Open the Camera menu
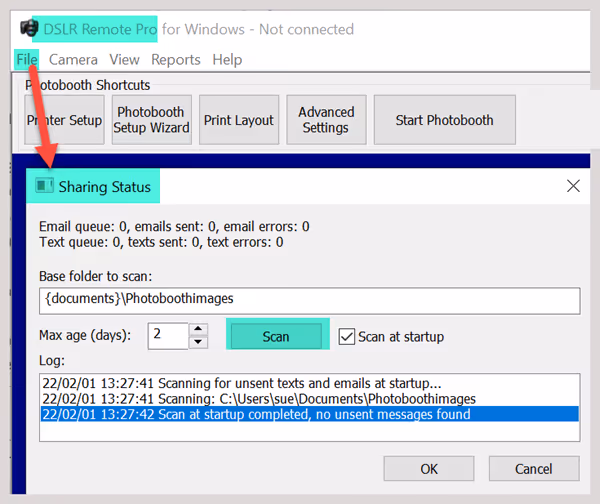The height and width of the screenshot is (504, 600). (x=73, y=60)
